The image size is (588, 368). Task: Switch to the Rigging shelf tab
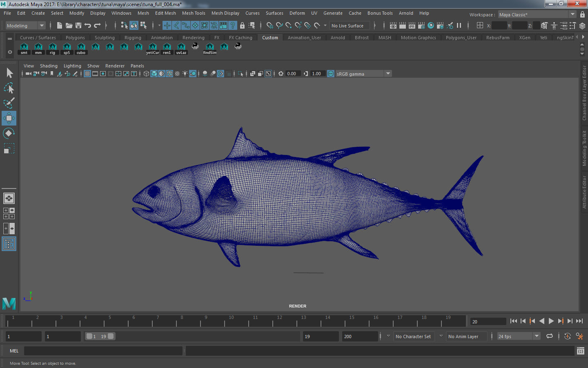point(133,38)
